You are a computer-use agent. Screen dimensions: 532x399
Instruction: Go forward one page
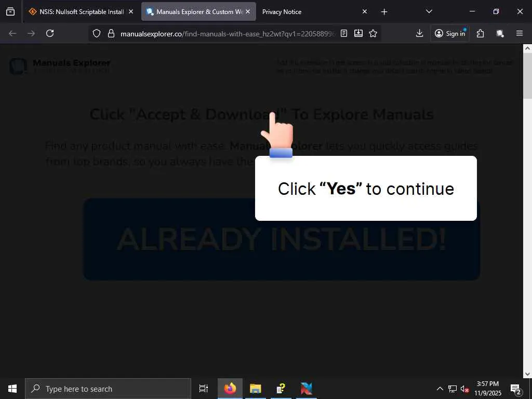(31, 33)
